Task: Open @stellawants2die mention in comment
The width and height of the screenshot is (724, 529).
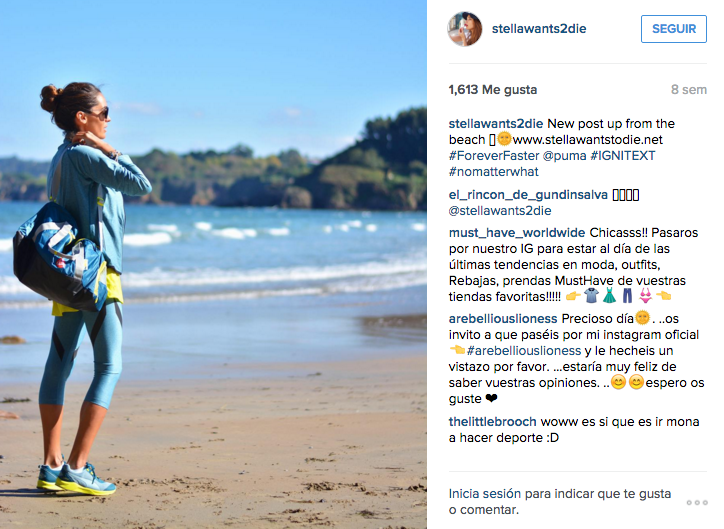Action: point(500,211)
